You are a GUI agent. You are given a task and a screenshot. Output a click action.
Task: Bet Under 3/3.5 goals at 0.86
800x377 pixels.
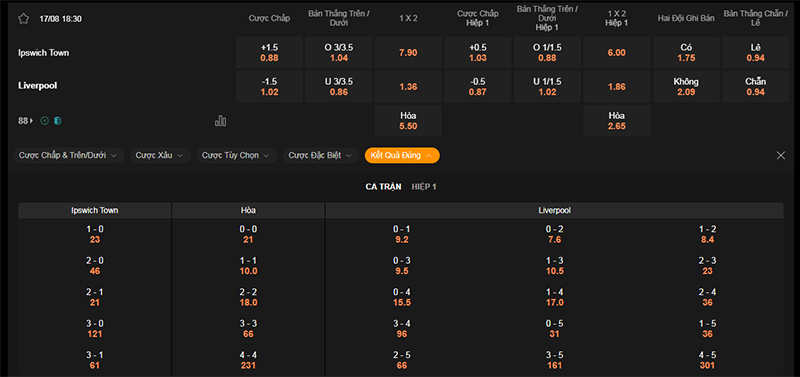pyautogui.click(x=339, y=87)
